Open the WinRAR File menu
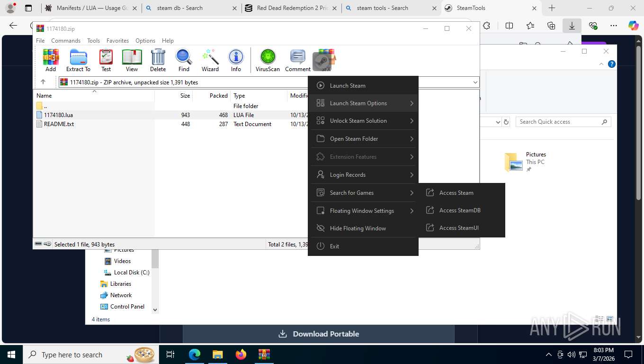This screenshot has width=644, height=364. pos(40,41)
